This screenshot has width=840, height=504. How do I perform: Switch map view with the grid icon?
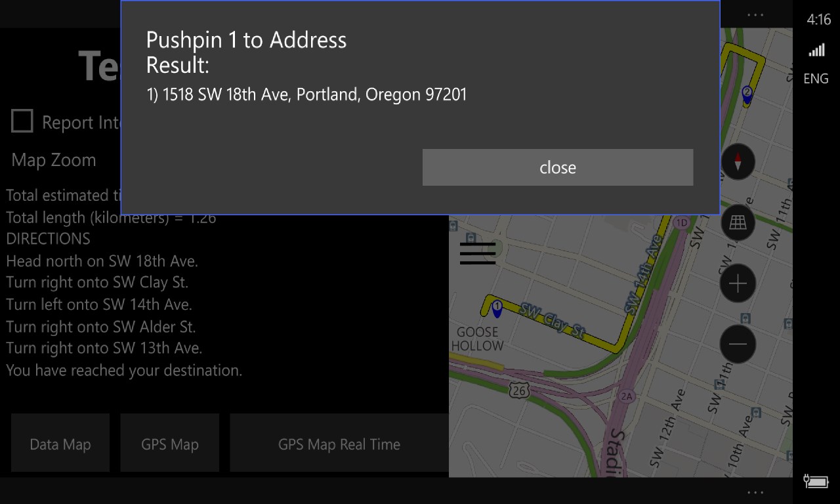[x=738, y=222]
